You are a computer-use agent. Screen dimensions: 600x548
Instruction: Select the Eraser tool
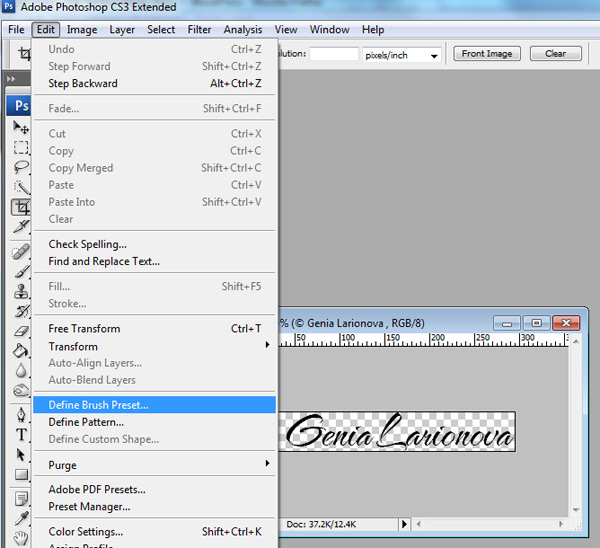tap(21, 331)
